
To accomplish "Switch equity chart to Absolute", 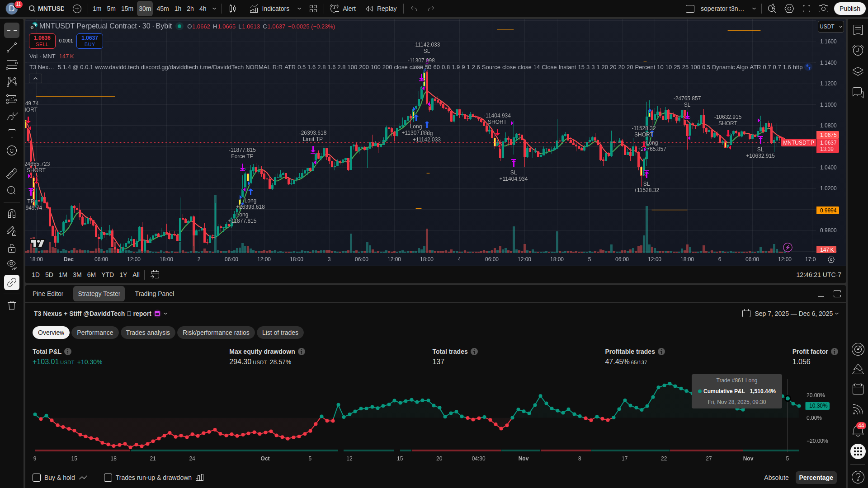I will (x=776, y=478).
